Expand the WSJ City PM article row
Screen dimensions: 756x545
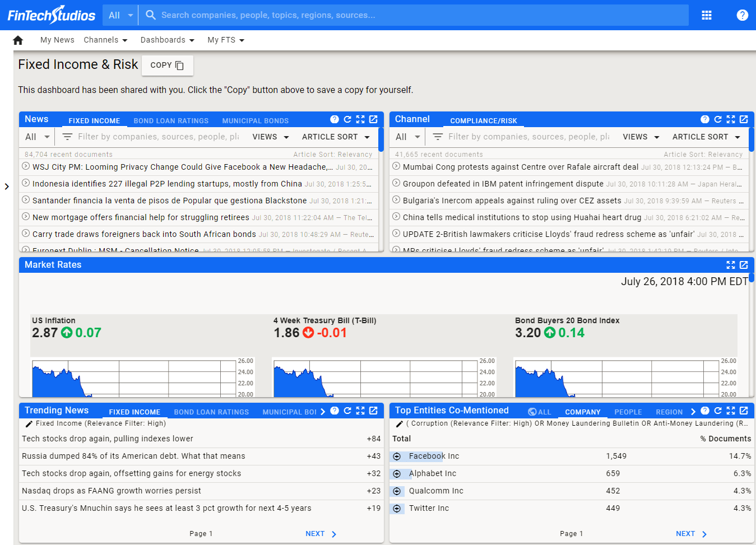[x=26, y=166]
